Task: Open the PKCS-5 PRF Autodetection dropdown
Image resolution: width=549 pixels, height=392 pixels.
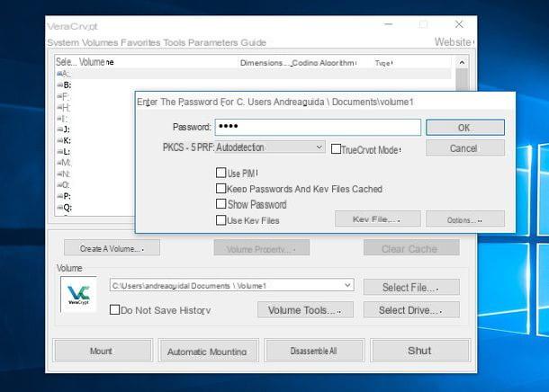Action: pyautogui.click(x=270, y=147)
